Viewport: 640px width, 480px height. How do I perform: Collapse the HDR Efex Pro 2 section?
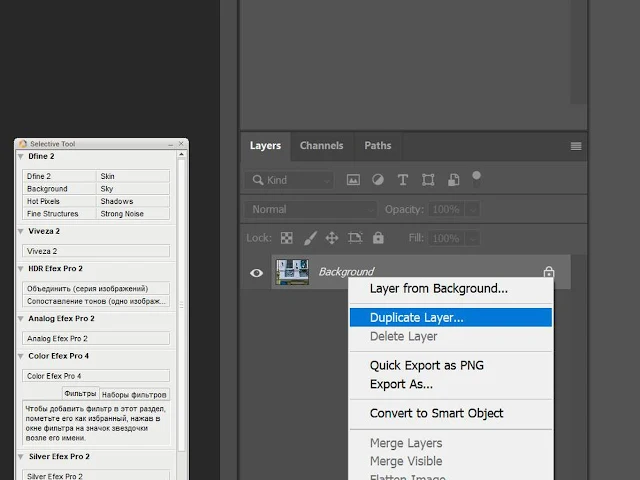pos(21,269)
